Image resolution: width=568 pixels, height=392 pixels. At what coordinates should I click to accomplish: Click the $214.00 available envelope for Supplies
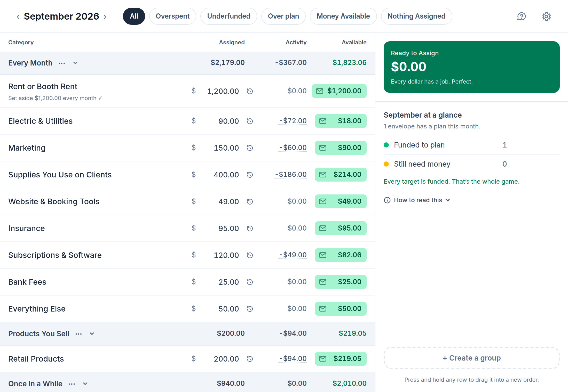(341, 175)
